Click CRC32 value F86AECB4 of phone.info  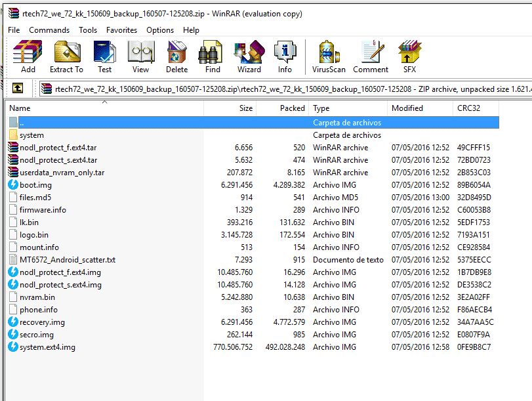click(475, 310)
